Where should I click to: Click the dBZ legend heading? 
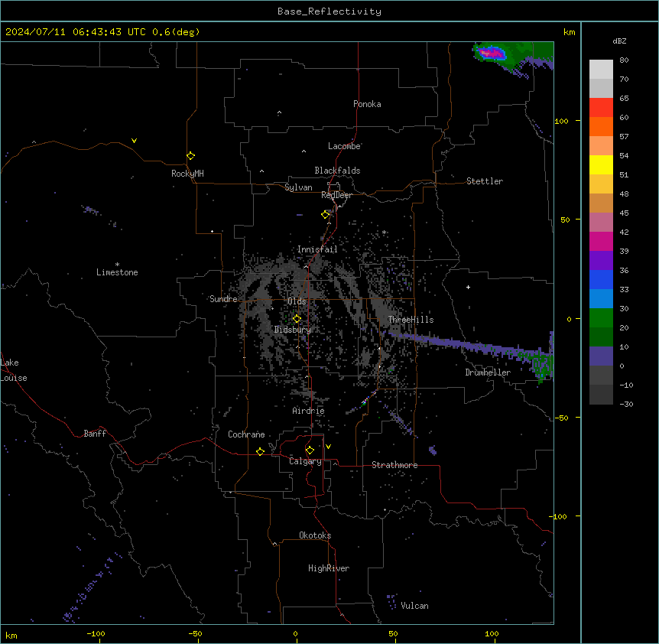pyautogui.click(x=619, y=41)
